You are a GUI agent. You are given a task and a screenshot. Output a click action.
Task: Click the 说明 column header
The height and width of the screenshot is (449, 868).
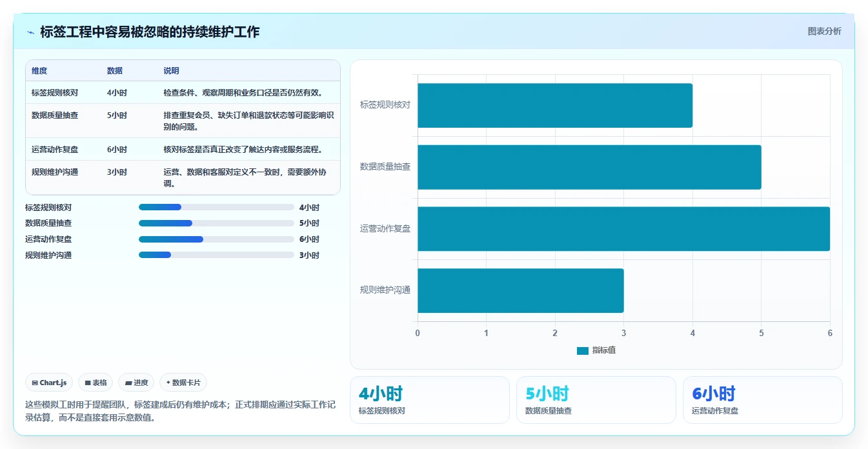pyautogui.click(x=171, y=70)
